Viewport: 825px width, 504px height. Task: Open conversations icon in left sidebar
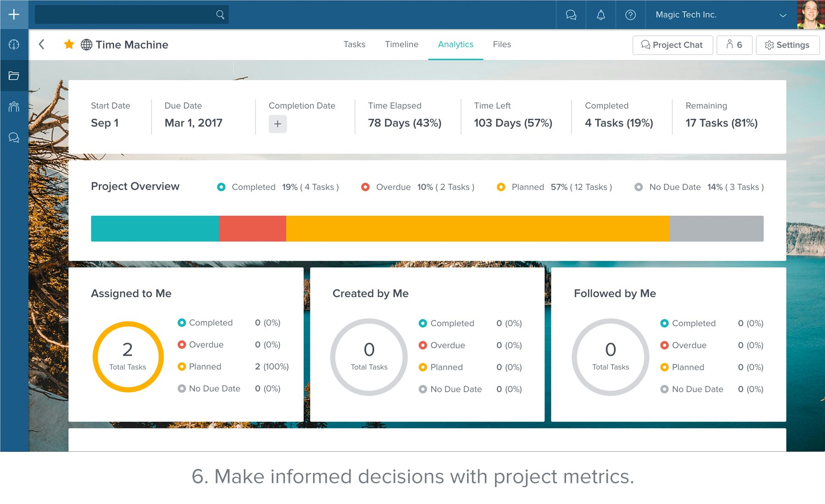[14, 137]
